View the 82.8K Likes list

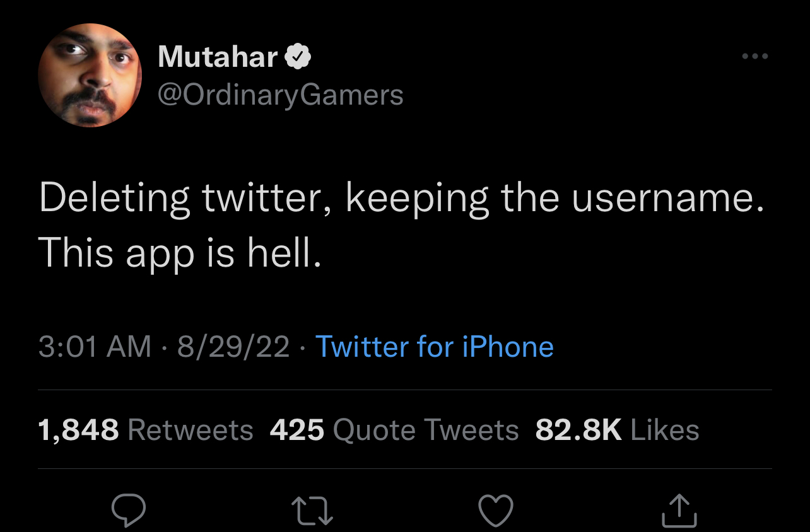(617, 431)
